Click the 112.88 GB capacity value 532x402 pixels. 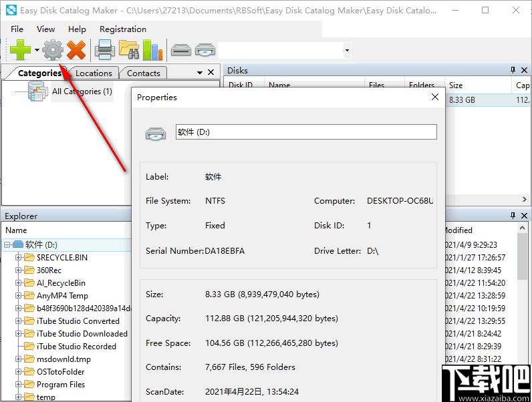[x=271, y=319]
